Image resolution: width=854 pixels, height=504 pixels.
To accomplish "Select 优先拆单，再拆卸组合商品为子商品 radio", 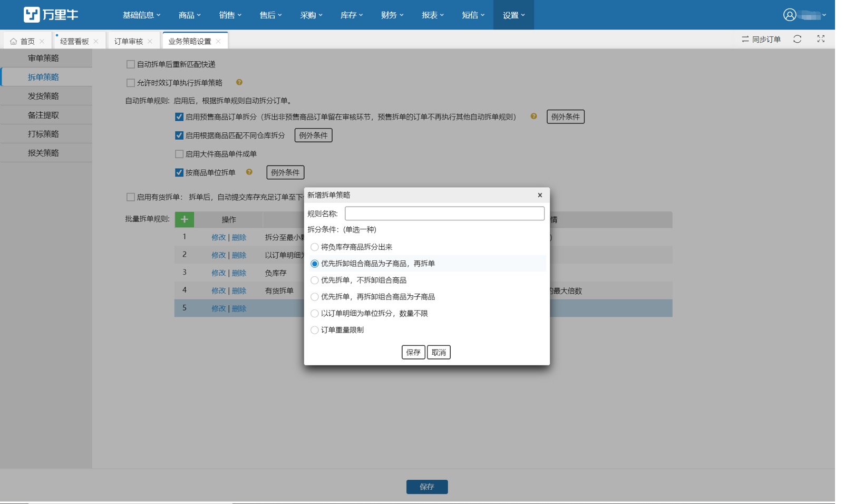I will [x=315, y=297].
